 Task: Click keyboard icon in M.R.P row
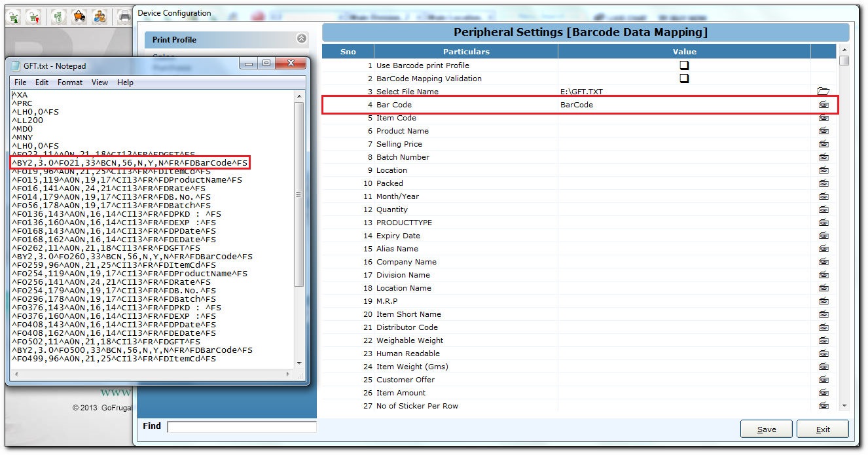click(823, 301)
